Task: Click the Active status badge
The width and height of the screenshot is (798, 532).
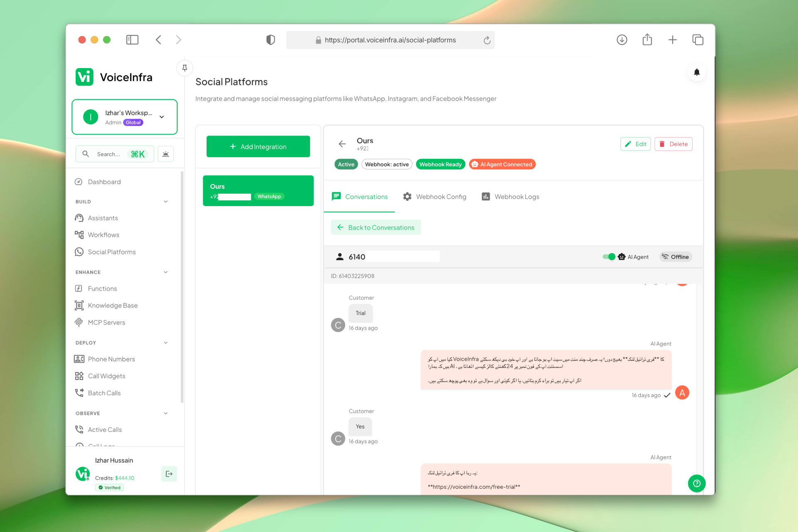Action: coord(346,165)
